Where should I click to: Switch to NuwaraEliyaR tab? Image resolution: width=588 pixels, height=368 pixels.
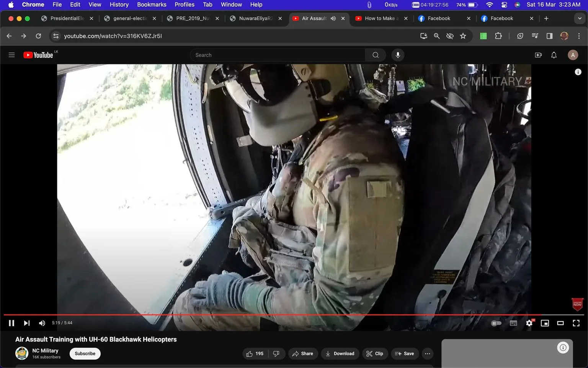(x=256, y=18)
